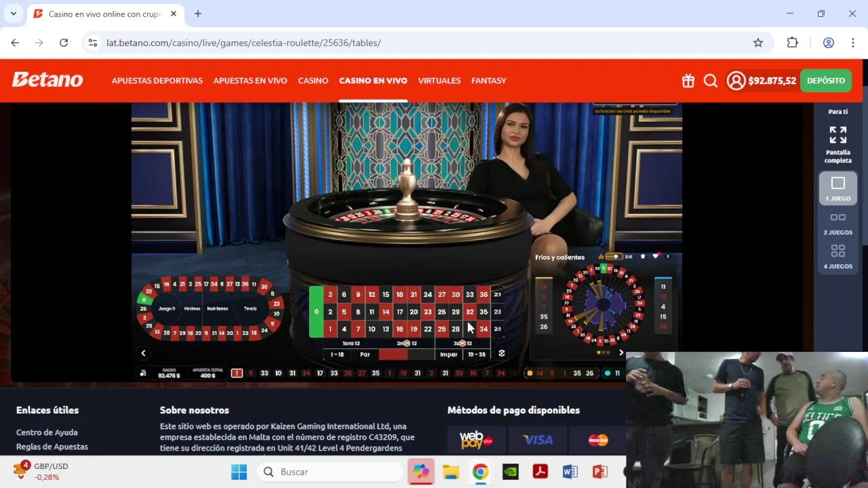
Task: Open the Reglas de Apuestas link
Action: 52,447
